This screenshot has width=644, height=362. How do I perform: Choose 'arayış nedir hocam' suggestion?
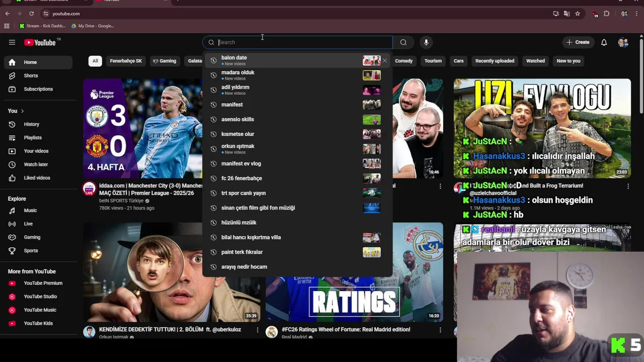click(297, 267)
